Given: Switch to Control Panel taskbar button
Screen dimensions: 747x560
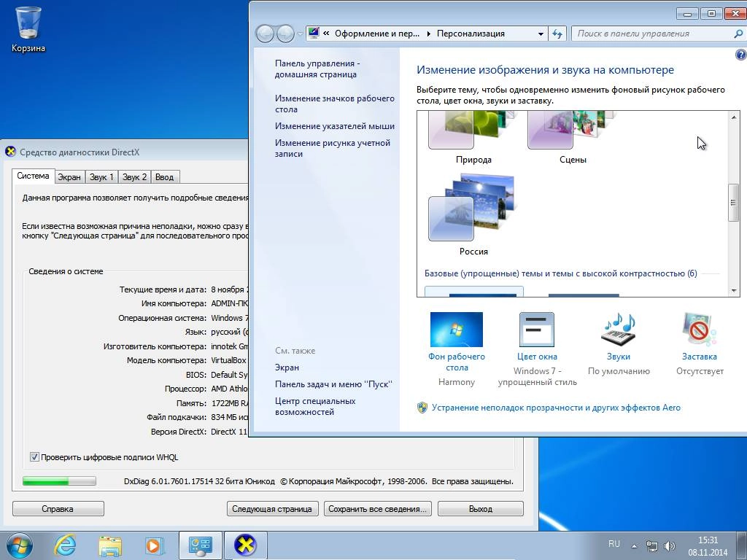Looking at the screenshot, I should (201, 545).
